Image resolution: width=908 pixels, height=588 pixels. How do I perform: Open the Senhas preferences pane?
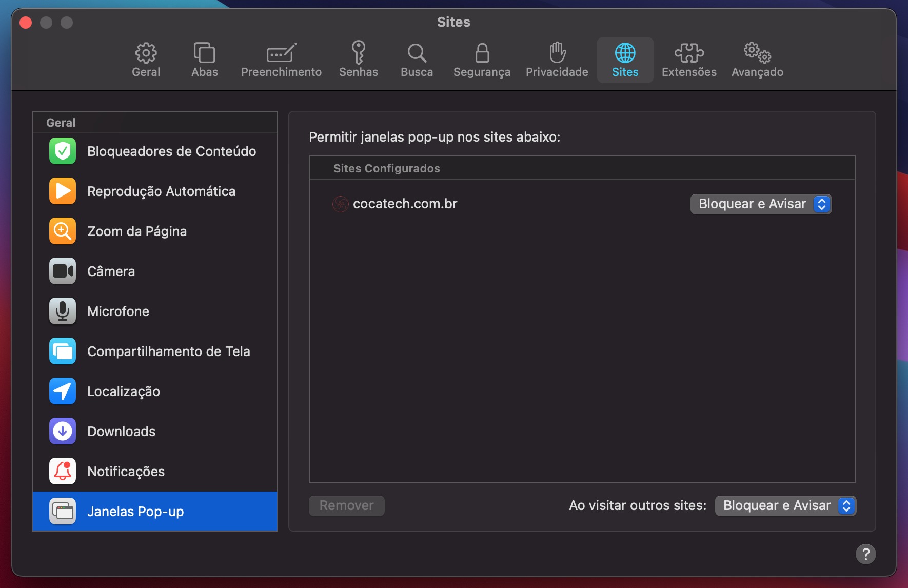(358, 59)
